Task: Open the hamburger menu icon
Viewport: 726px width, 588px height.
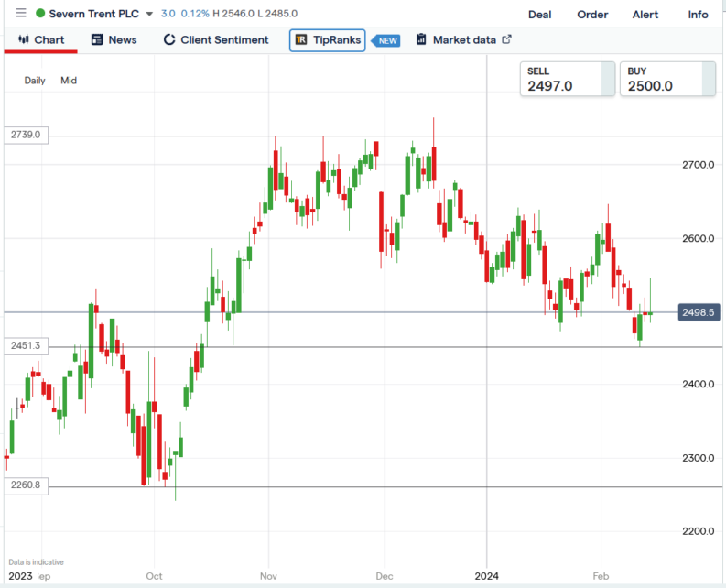Action: [20, 14]
